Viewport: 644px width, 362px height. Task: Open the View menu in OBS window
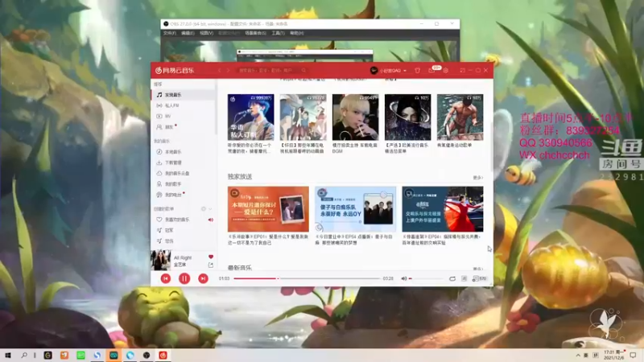point(206,33)
